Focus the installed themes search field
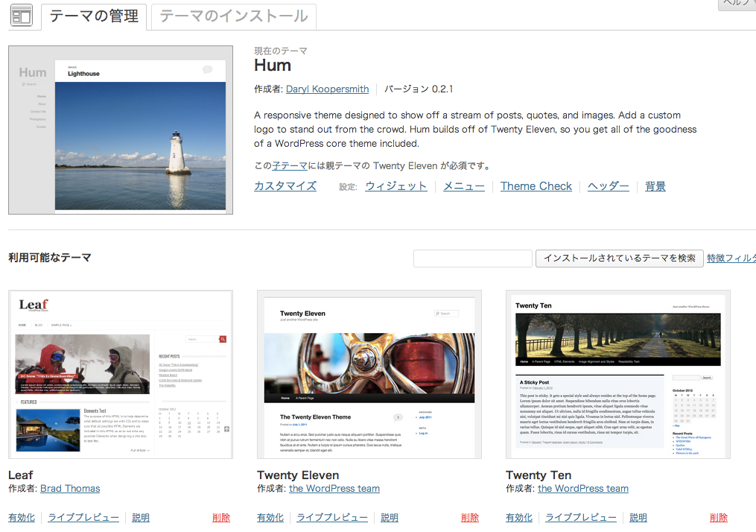Image resolution: width=756 pixels, height=532 pixels. point(473,259)
